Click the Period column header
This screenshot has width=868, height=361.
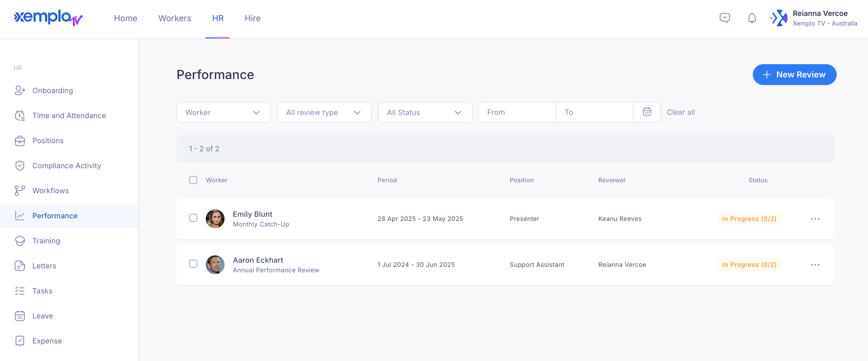(x=387, y=180)
